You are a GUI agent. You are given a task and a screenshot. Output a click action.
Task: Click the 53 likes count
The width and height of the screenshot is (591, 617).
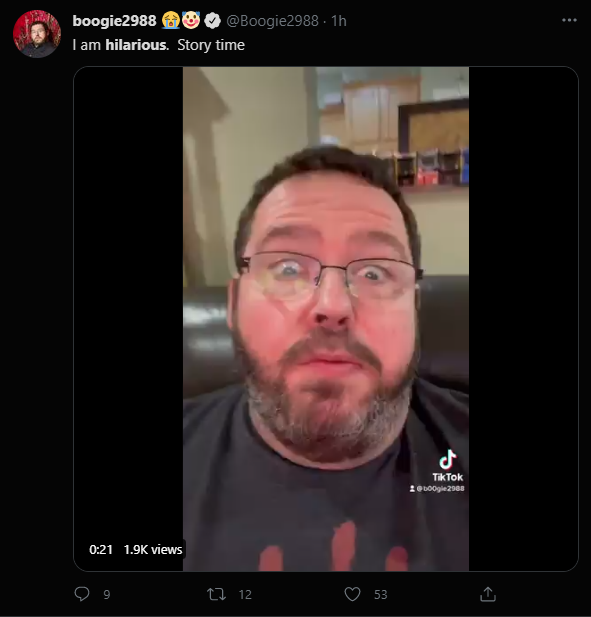tap(380, 594)
